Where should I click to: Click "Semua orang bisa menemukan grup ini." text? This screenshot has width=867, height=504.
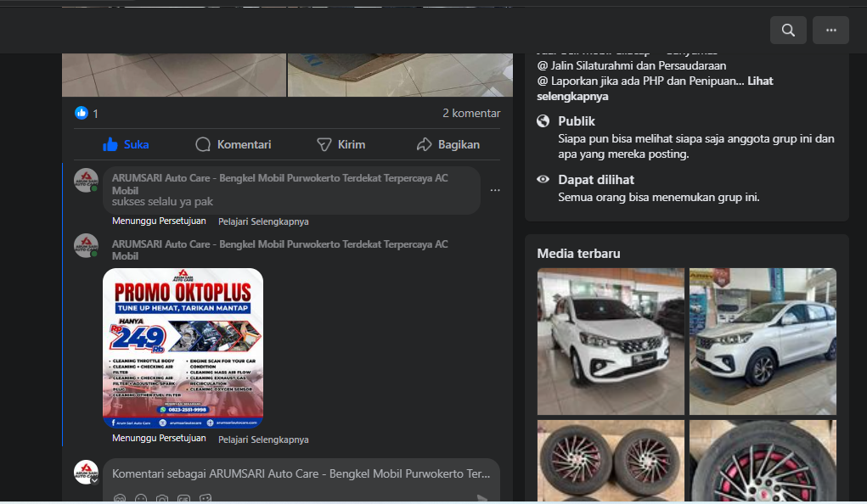(659, 198)
